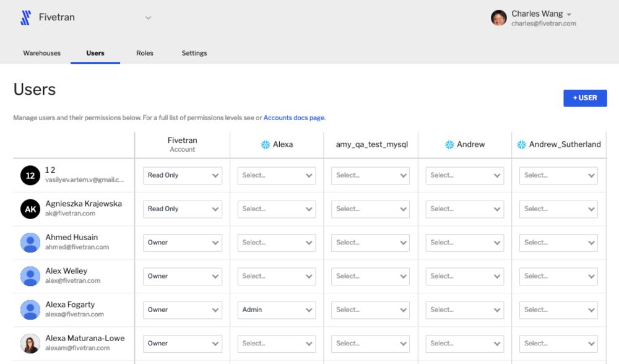This screenshot has width=619, height=364.
Task: Open Andrew_Sutherland dropdown for Alex Welley
Action: [x=558, y=276]
